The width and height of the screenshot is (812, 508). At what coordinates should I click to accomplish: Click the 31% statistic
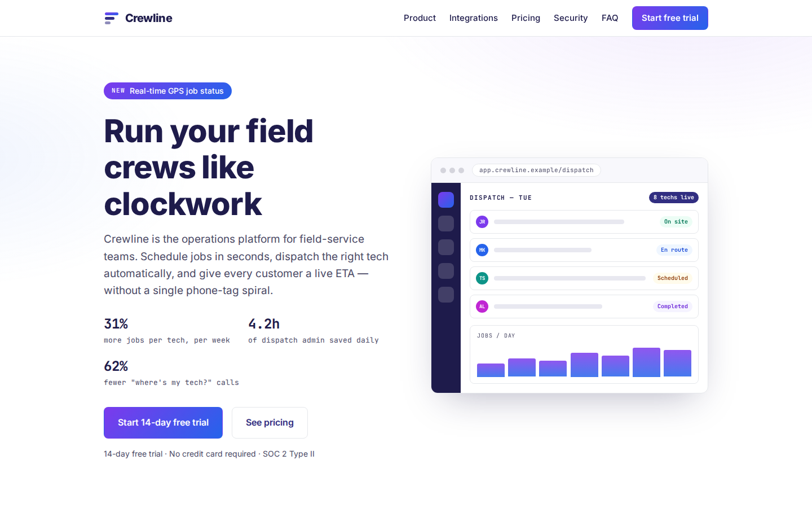point(116,324)
